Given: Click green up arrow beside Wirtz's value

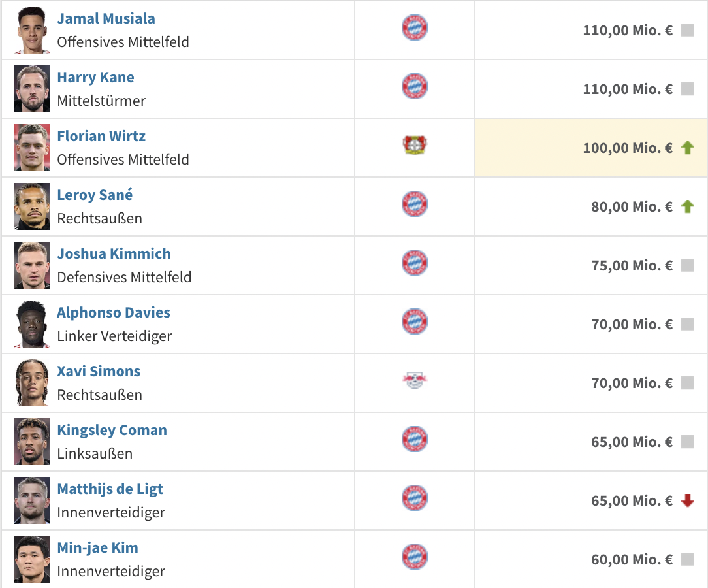Looking at the screenshot, I should coord(687,148).
